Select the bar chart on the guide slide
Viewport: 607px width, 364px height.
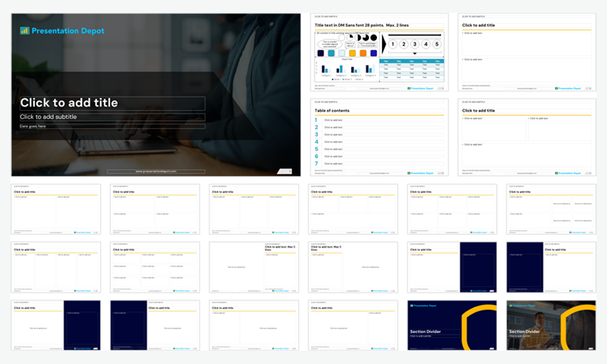tap(347, 69)
